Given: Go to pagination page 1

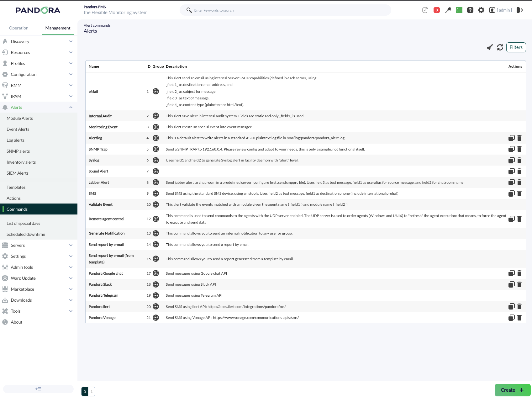Looking at the screenshot, I should coord(92,392).
